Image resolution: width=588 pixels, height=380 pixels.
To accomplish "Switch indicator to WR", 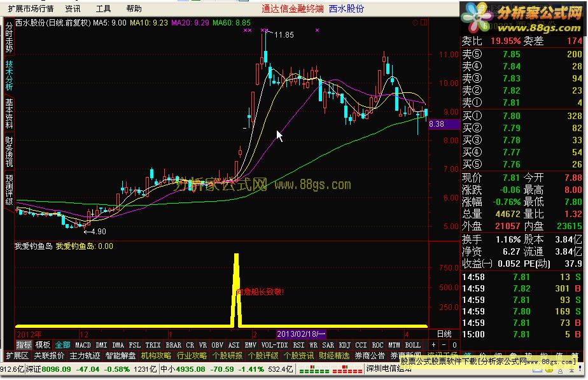I will 314,345.
